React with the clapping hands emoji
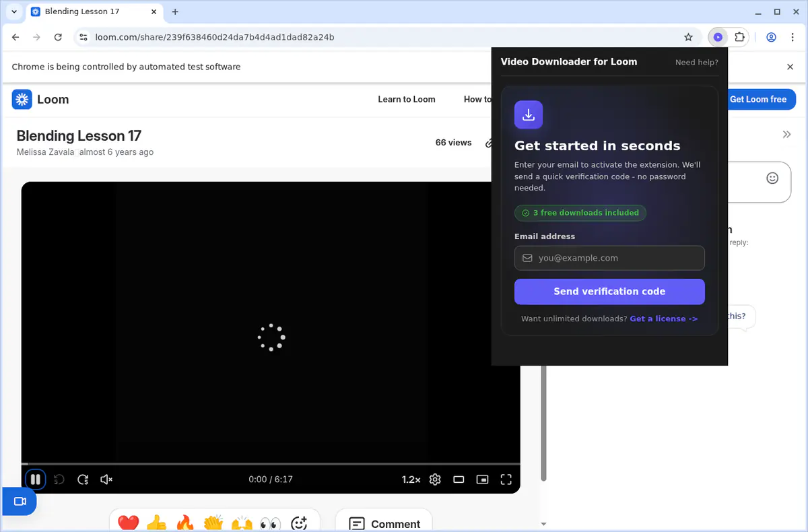 [x=213, y=523]
